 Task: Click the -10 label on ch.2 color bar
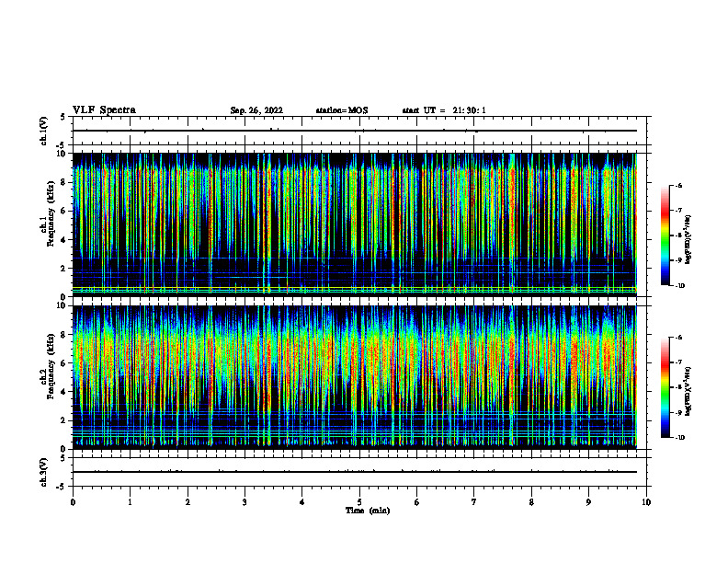(x=679, y=438)
